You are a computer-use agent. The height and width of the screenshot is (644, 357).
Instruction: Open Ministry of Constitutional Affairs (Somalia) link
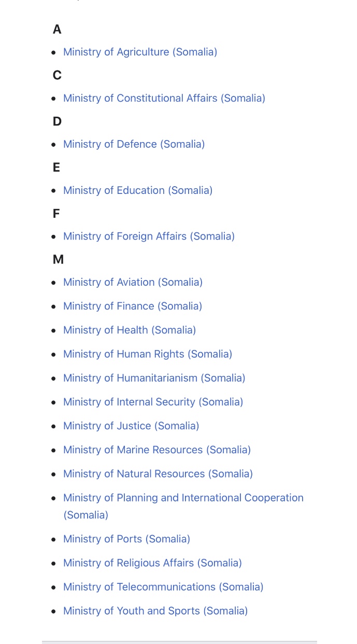[164, 98]
